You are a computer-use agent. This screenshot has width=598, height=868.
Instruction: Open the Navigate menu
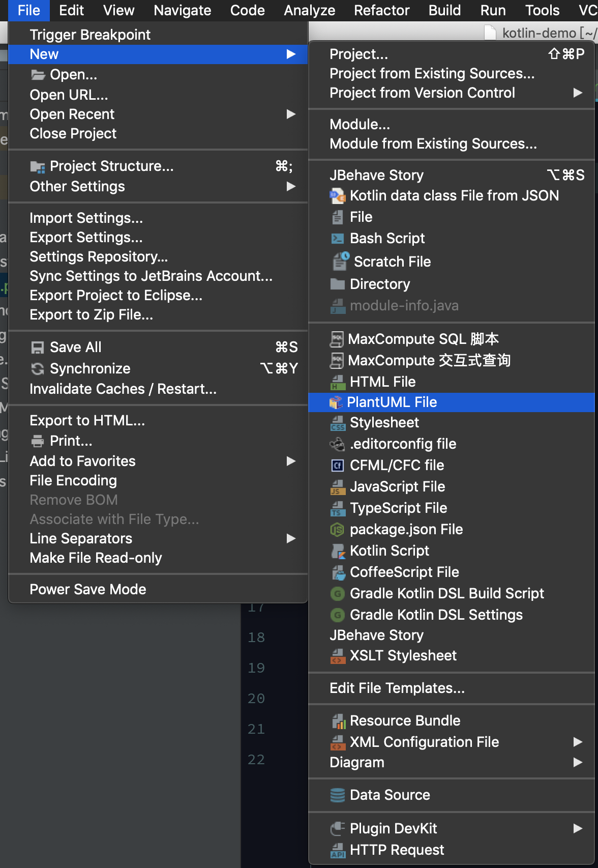[182, 10]
